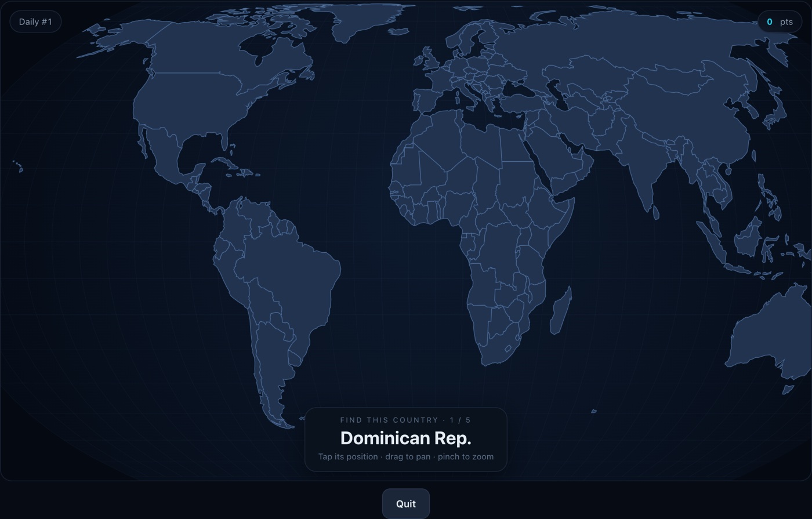This screenshot has width=812, height=519.
Task: Click the 'FIND THIS COUNTRY · 1 / 5' label
Action: pos(405,420)
